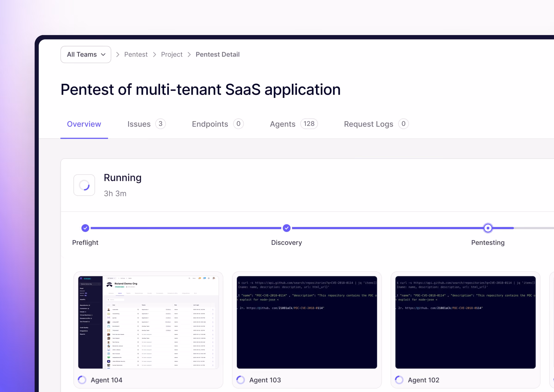Screen dimensions: 554x392
Task: Click the Discovery completed checkmark
Action: click(286, 228)
